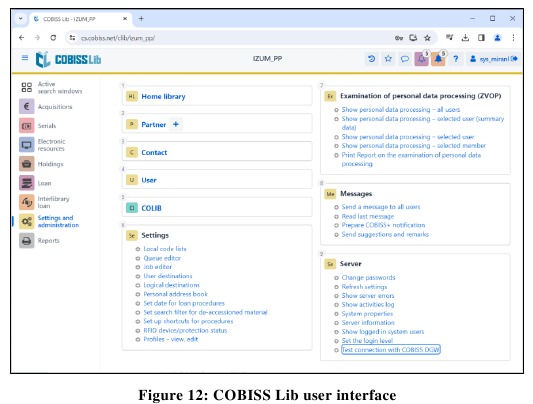The image size is (533, 404).
Task: Open Local code lists setting
Action: click(165, 249)
